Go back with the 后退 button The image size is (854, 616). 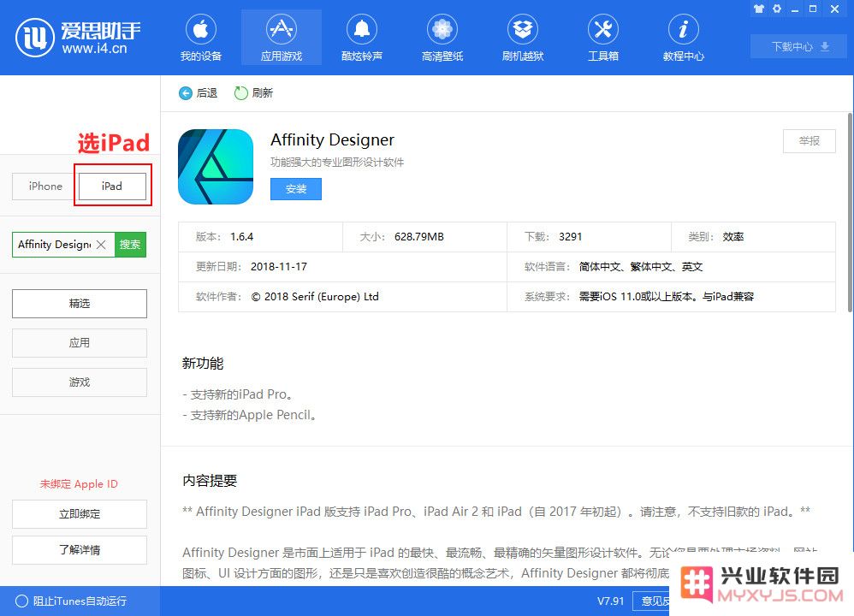[198, 93]
